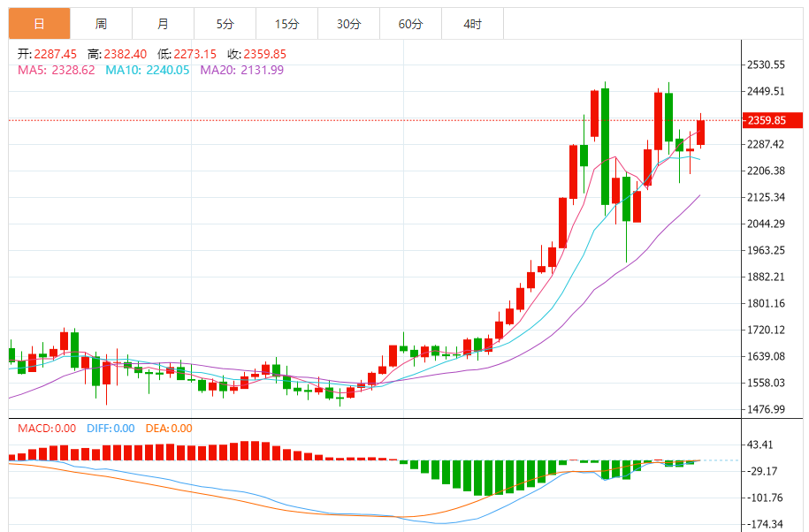Click the 高 high price 2382.40 readout
This screenshot has height=532, width=809.
117,54
